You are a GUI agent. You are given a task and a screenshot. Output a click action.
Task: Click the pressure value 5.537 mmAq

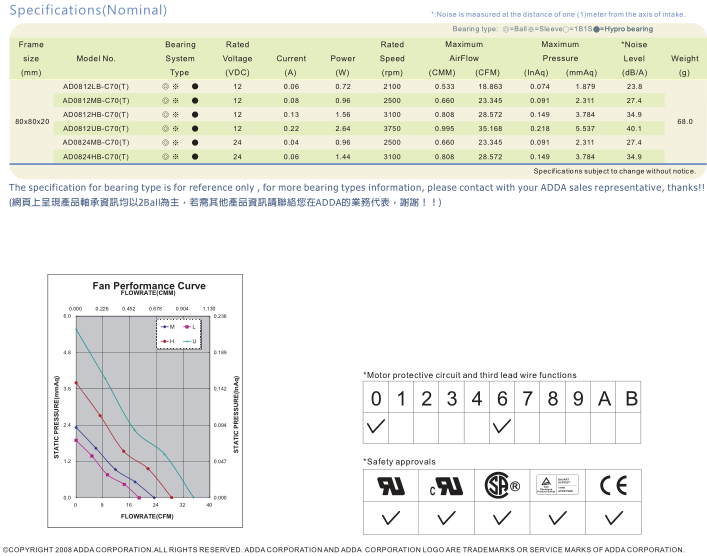(585, 129)
